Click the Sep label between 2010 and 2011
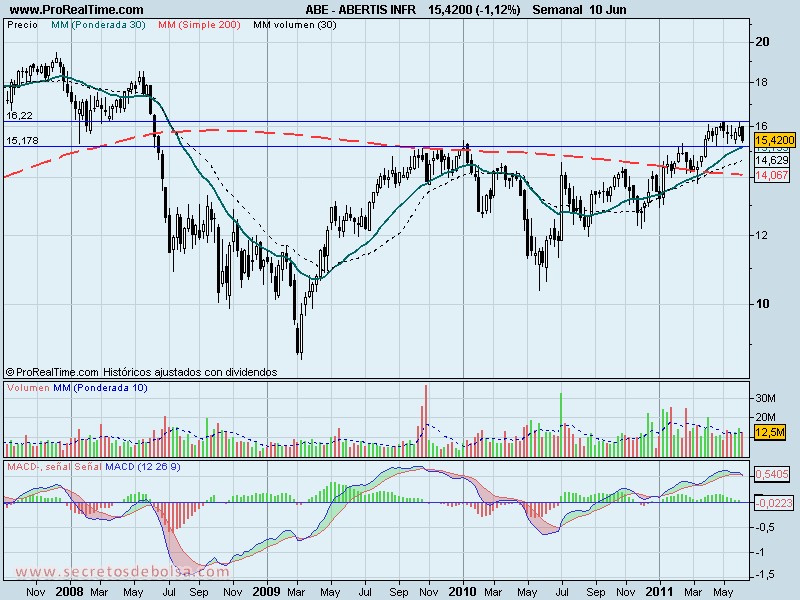 (595, 592)
